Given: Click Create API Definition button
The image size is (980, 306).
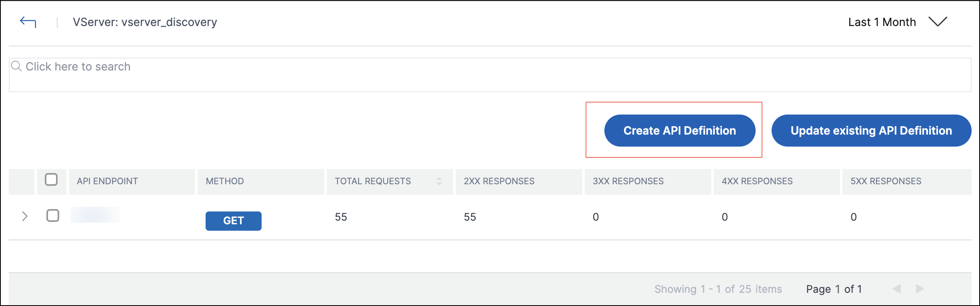Looking at the screenshot, I should (680, 131).
